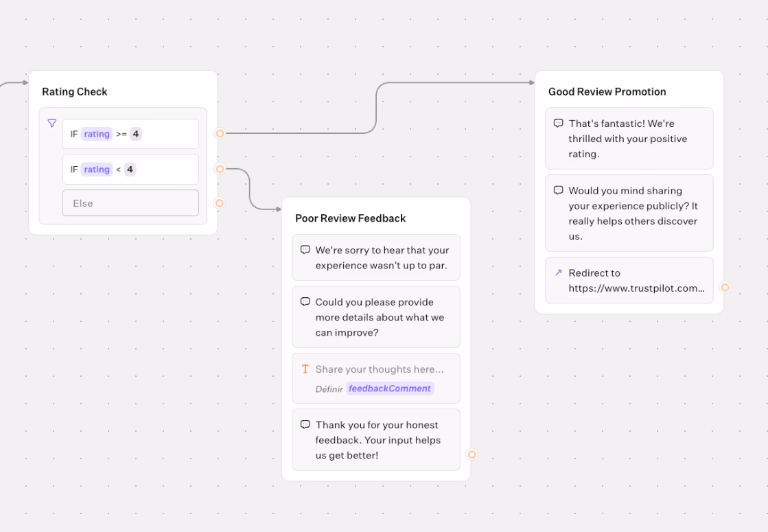
Task: Click chat bubble icon next to 'We're sorry to hear'
Action: point(305,251)
